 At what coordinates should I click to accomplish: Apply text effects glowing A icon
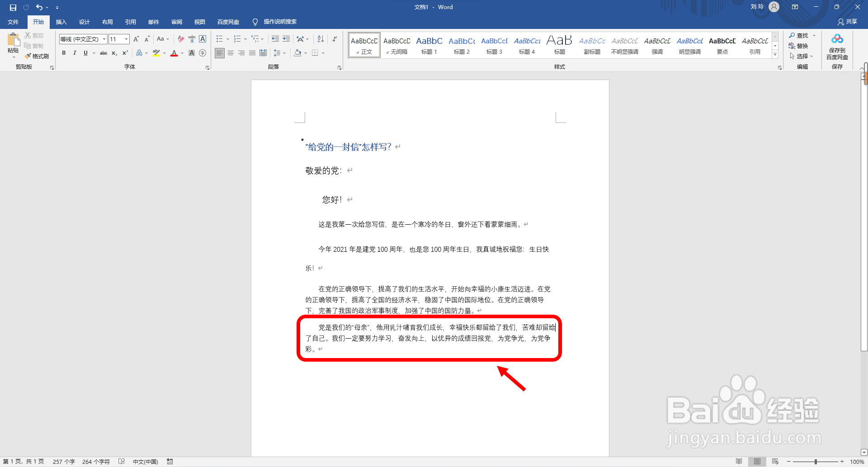coord(139,53)
